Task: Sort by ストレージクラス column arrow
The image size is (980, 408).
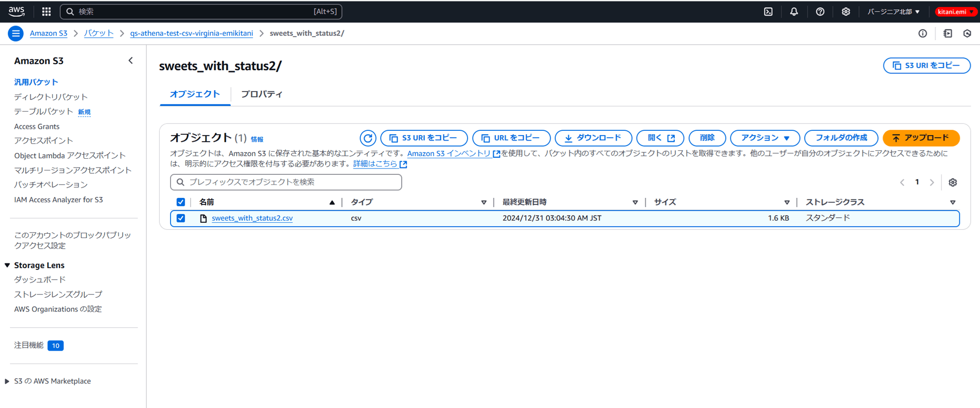Action: coord(953,202)
